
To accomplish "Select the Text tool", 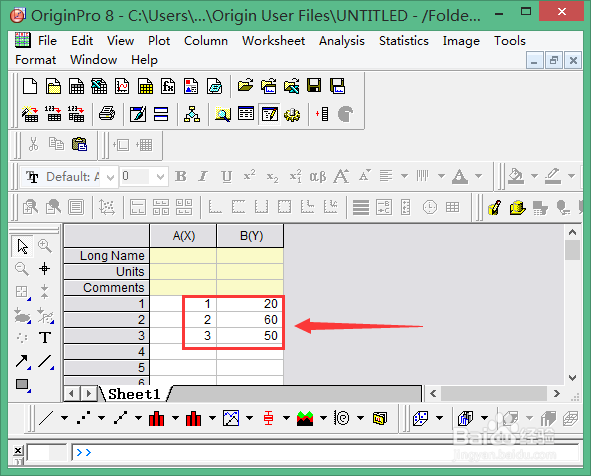I will pyautogui.click(x=44, y=338).
